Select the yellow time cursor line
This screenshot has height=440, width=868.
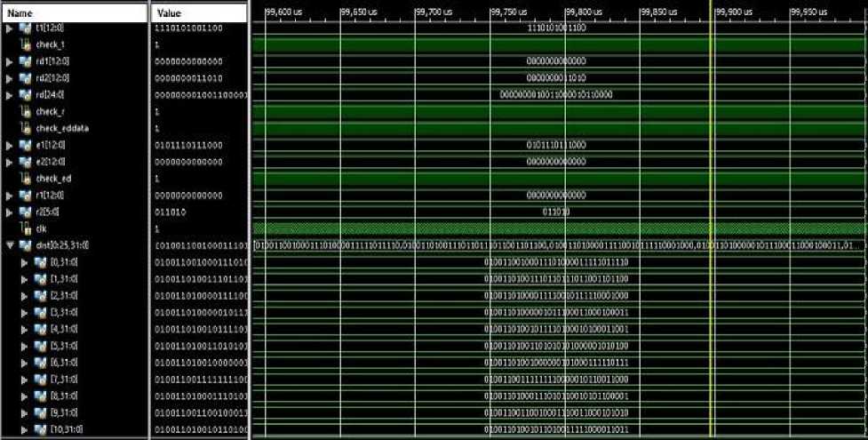[710, 221]
